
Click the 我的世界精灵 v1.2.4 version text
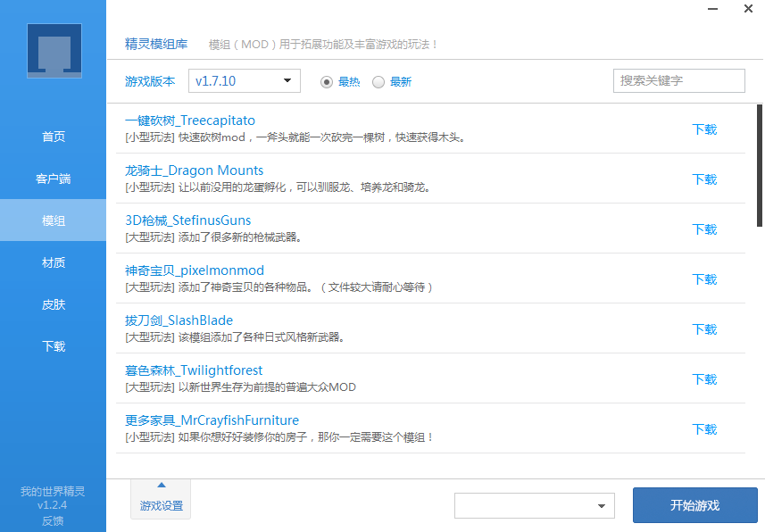53,498
